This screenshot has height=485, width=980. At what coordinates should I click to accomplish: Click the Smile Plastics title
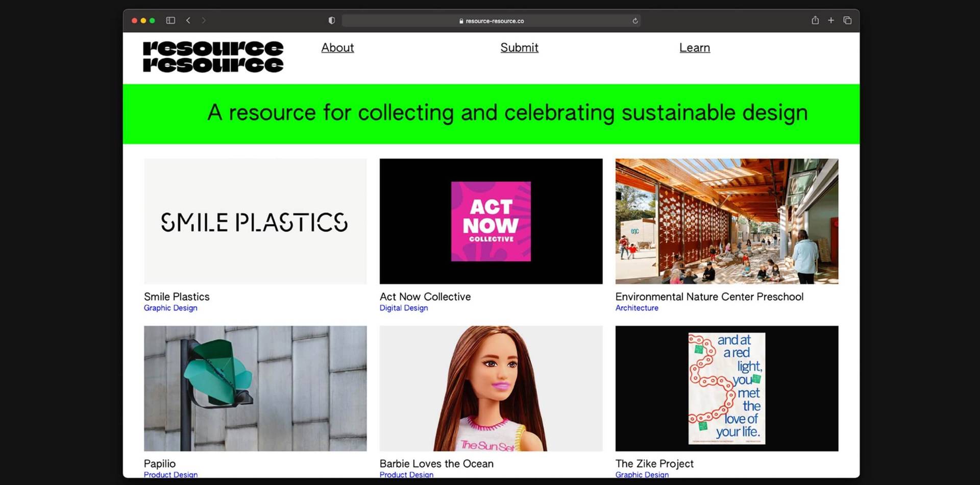177,297
